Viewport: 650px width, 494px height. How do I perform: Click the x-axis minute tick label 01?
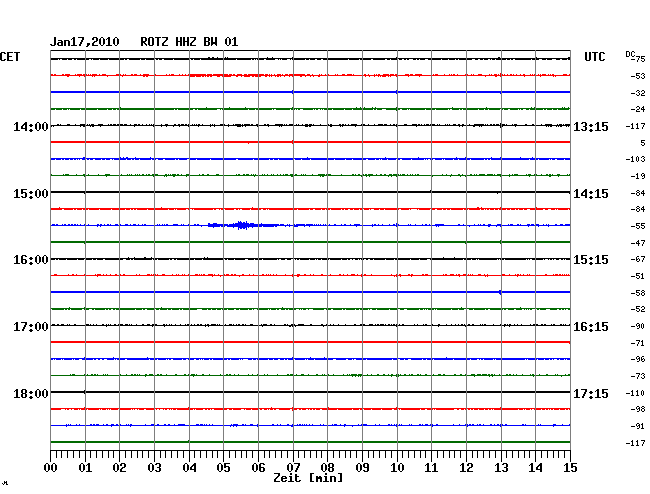(x=85, y=468)
